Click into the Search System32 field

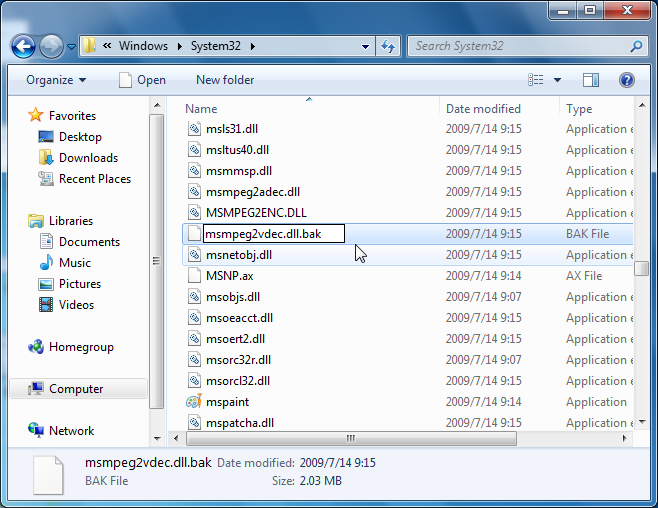coord(520,46)
